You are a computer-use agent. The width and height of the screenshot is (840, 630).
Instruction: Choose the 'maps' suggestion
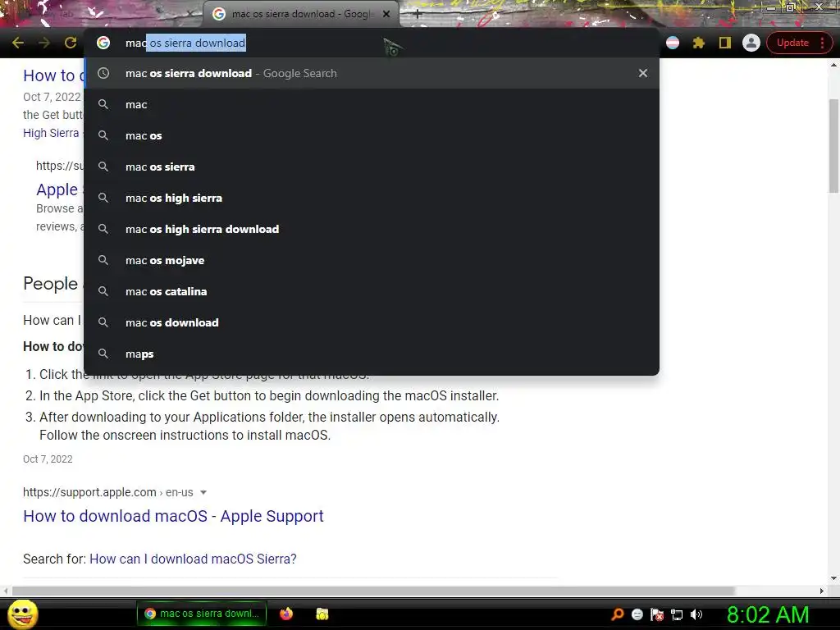coord(372,354)
